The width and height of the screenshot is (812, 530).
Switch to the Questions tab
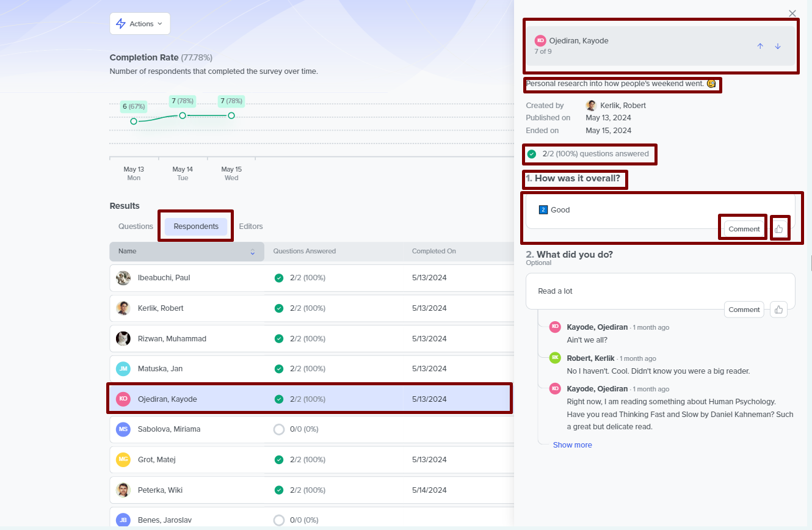(136, 227)
